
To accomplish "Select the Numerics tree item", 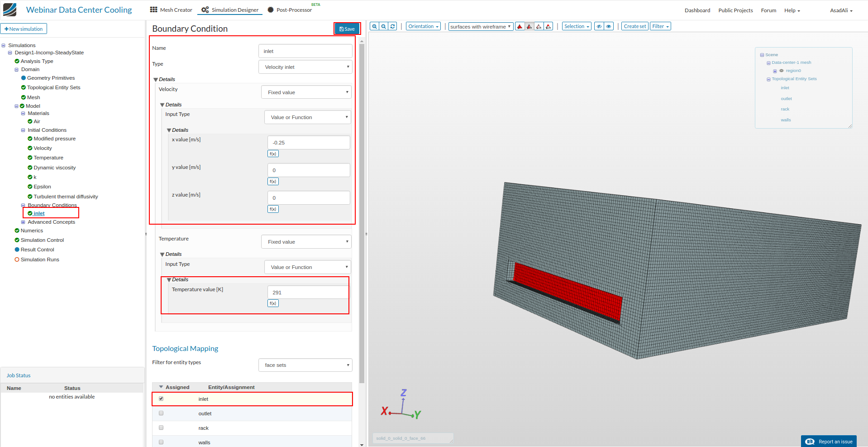I will [32, 231].
